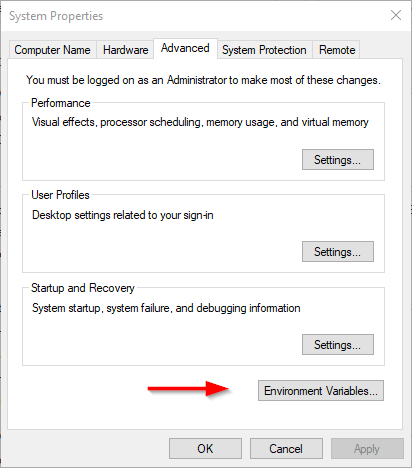Image resolution: width=412 pixels, height=468 pixels.
Task: Select the Advanced tab
Action: pyautogui.click(x=185, y=48)
